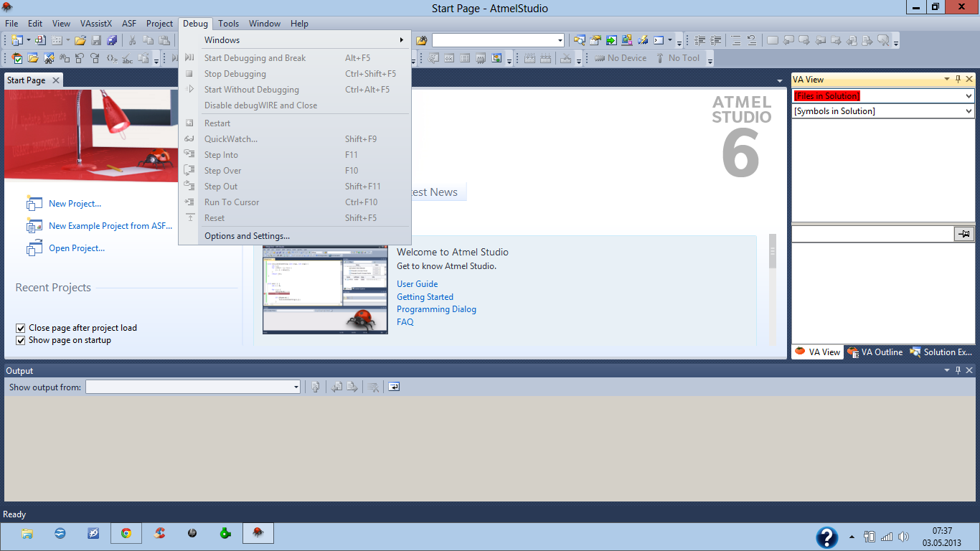This screenshot has width=980, height=551.
Task: Click the VA find symbol icon
Action: 49,58
